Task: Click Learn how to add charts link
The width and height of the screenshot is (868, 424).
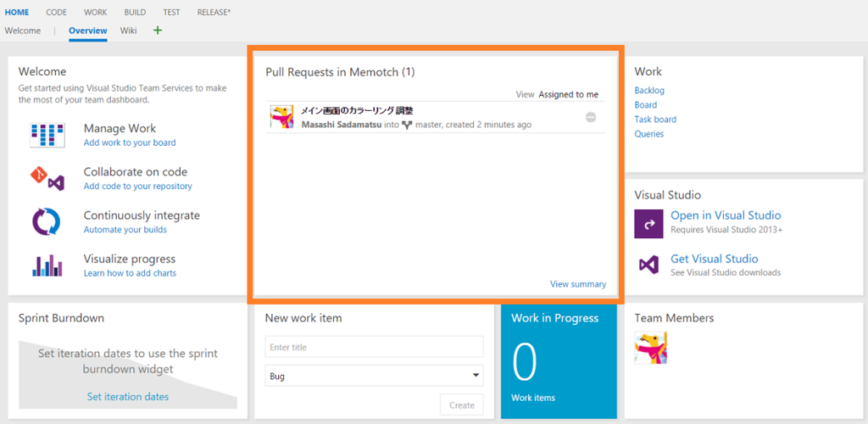Action: click(130, 273)
